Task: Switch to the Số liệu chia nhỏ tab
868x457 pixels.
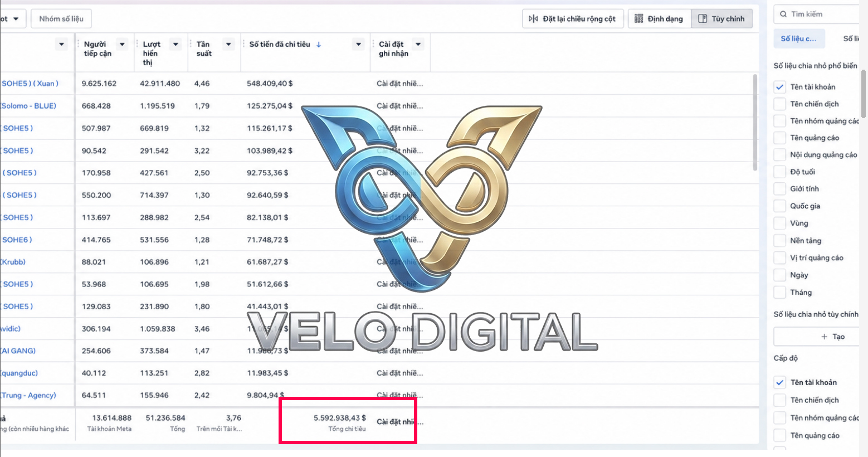Action: 798,38
